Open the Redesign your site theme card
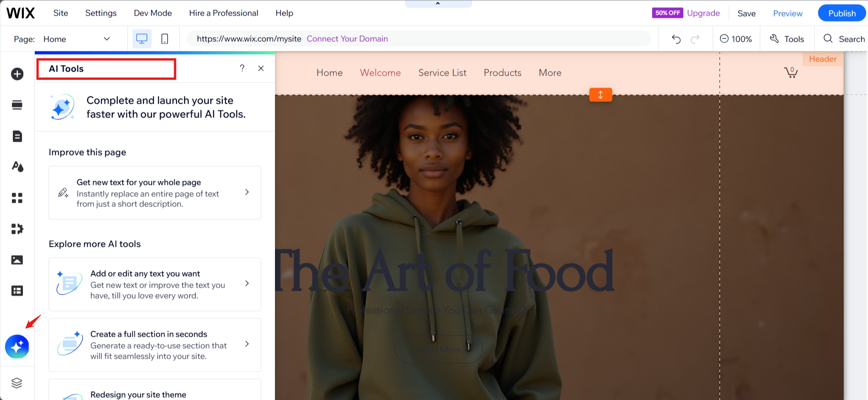Screen dimensions: 868x400 click(x=155, y=390)
